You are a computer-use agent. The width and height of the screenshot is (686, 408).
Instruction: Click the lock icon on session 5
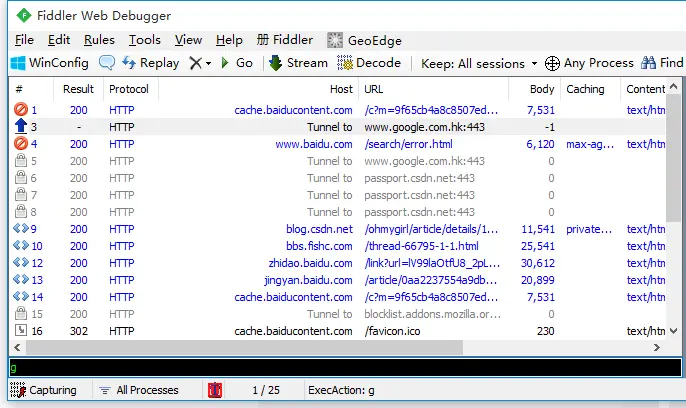click(x=21, y=160)
